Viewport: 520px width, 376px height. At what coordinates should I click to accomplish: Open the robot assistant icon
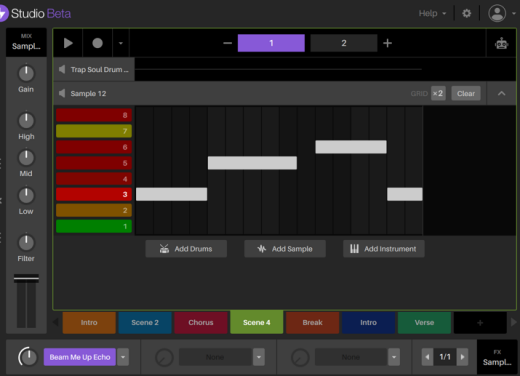click(x=501, y=43)
